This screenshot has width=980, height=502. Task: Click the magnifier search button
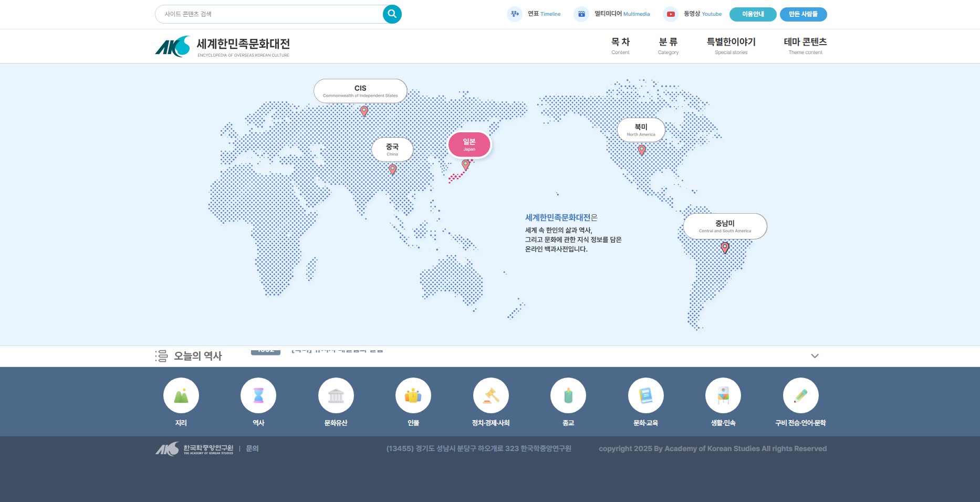tap(392, 14)
